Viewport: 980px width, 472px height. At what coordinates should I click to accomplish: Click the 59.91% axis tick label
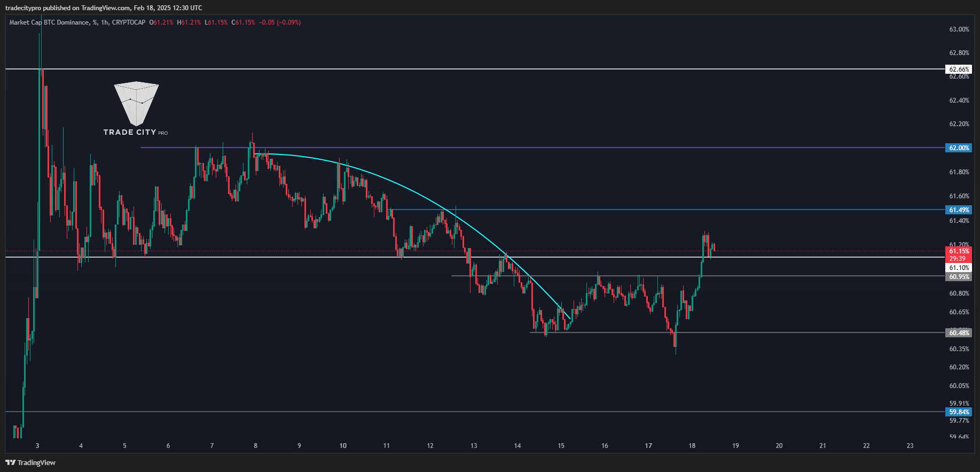959,404
